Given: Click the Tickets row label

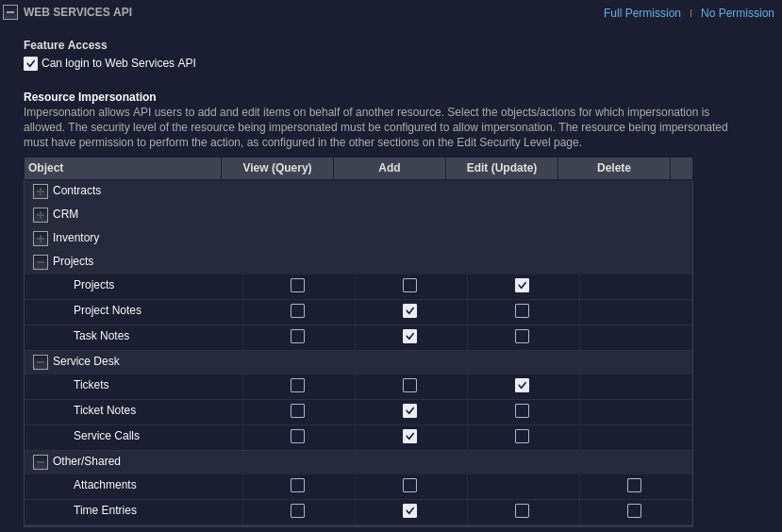Looking at the screenshot, I should 91,385.
